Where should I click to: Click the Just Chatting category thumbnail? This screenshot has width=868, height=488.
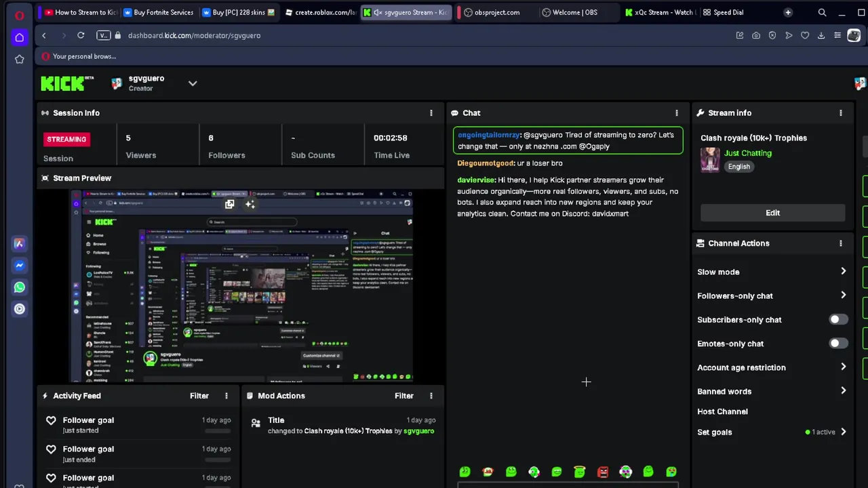pyautogui.click(x=710, y=161)
